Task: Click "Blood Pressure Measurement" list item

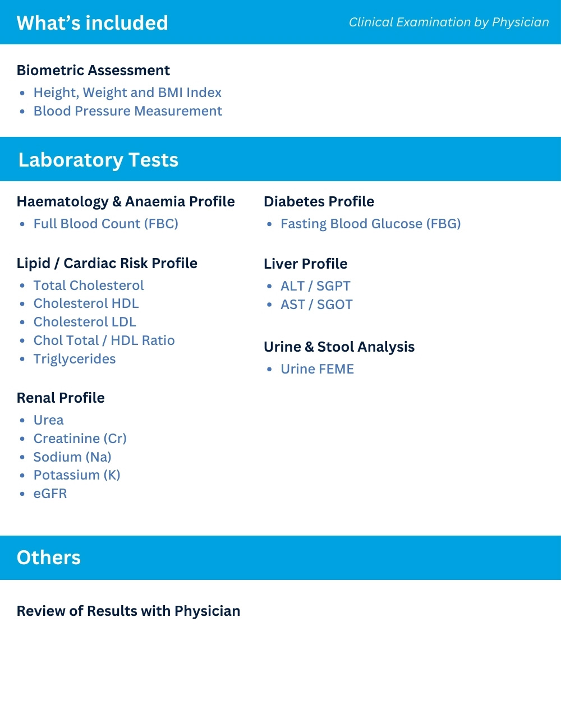Action: (x=128, y=111)
